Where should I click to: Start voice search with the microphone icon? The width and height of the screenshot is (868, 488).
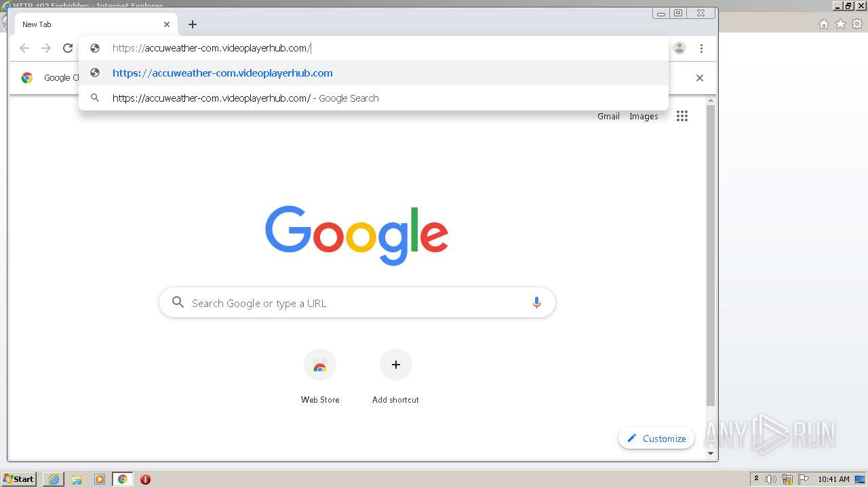coord(536,303)
